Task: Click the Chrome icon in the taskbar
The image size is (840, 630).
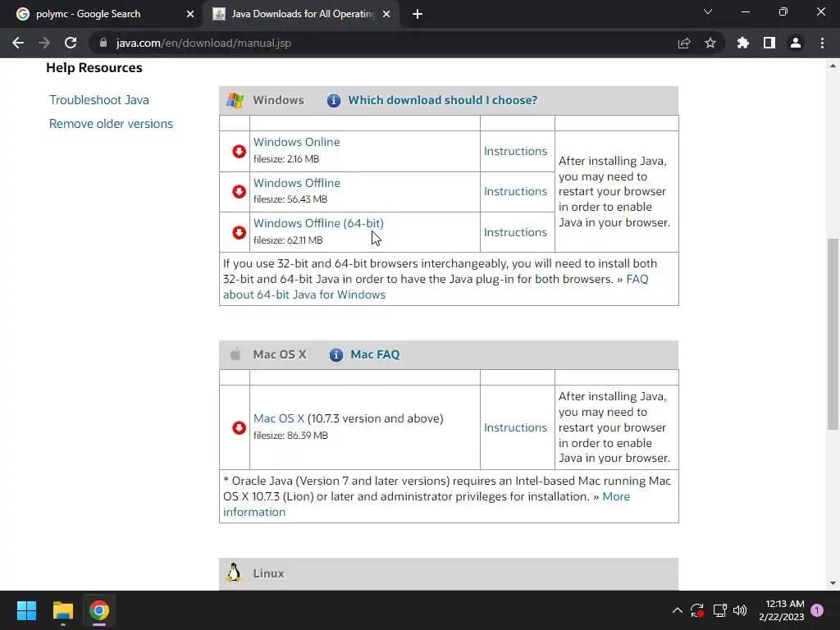Action: click(99, 610)
